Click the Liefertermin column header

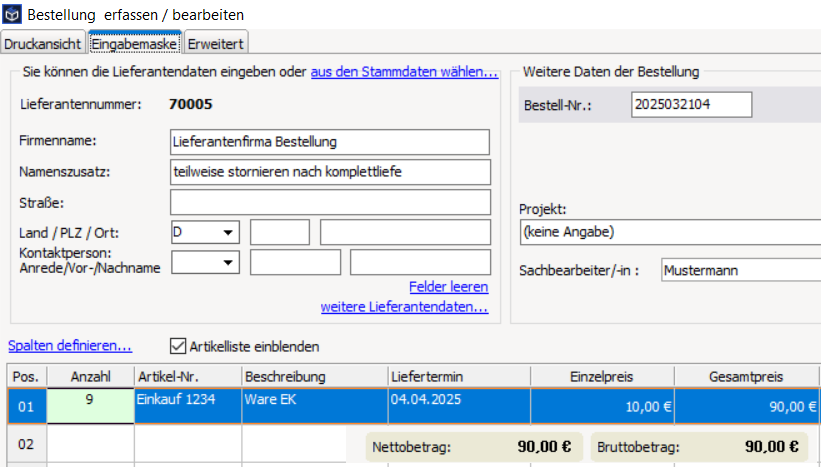(x=459, y=376)
